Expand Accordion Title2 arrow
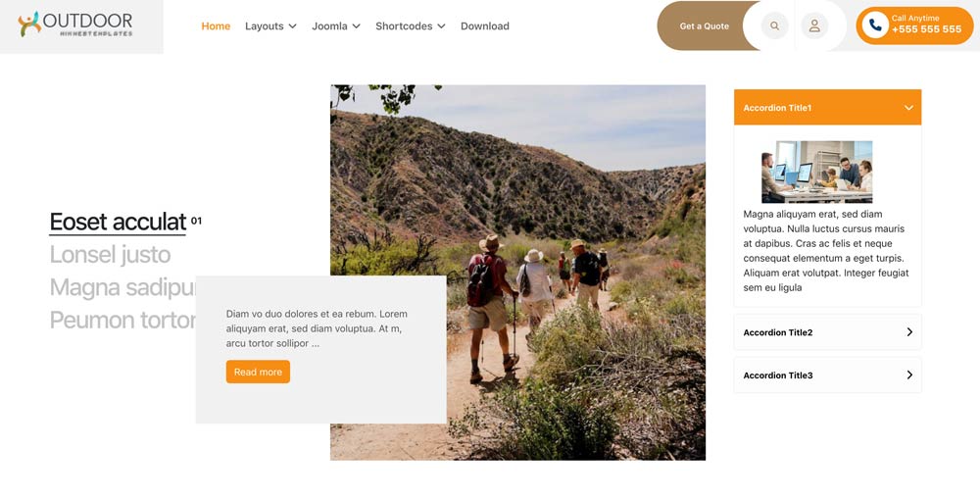Screen dimensions: 980x500 [909, 332]
